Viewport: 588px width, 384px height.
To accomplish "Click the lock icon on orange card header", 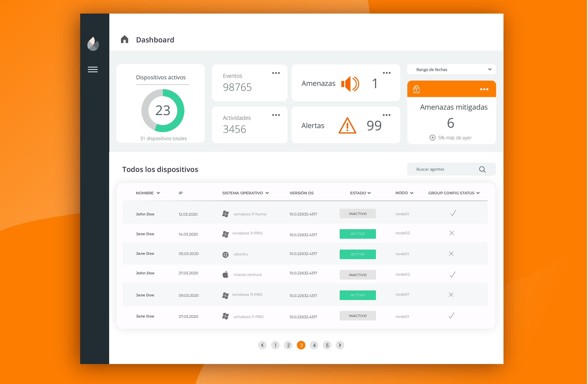I will pos(417,89).
